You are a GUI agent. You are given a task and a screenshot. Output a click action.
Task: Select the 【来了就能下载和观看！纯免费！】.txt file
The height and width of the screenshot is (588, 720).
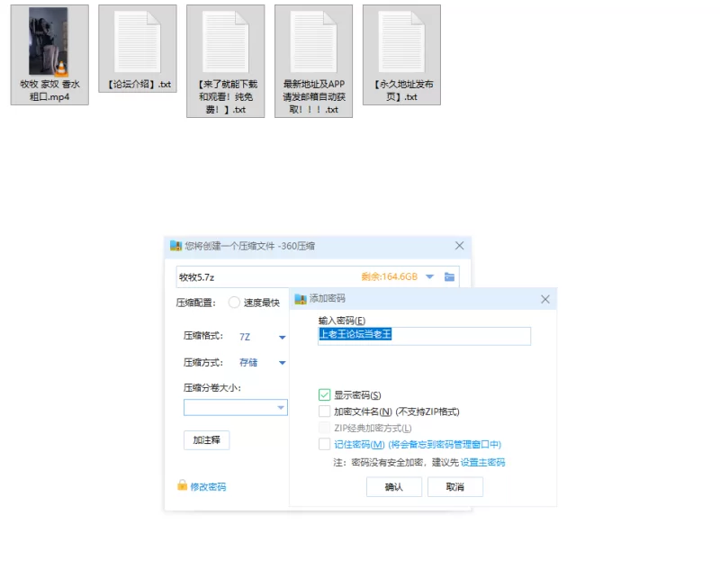tap(226, 61)
